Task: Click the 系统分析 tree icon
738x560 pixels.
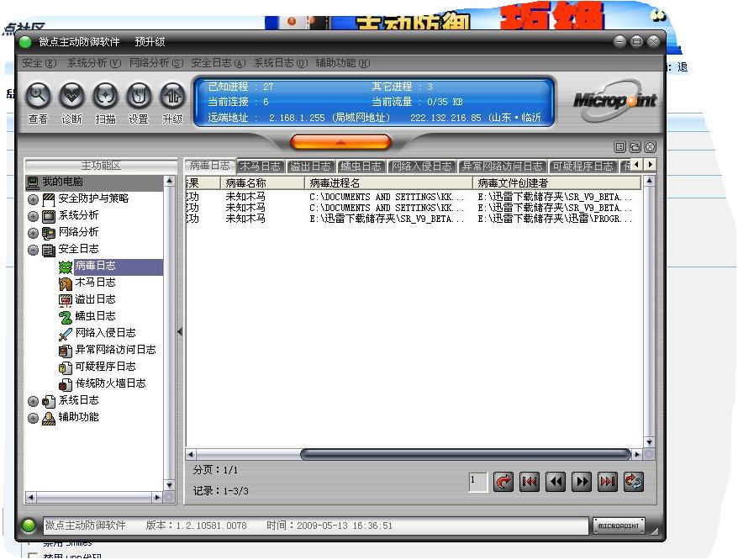Action: pos(49,216)
